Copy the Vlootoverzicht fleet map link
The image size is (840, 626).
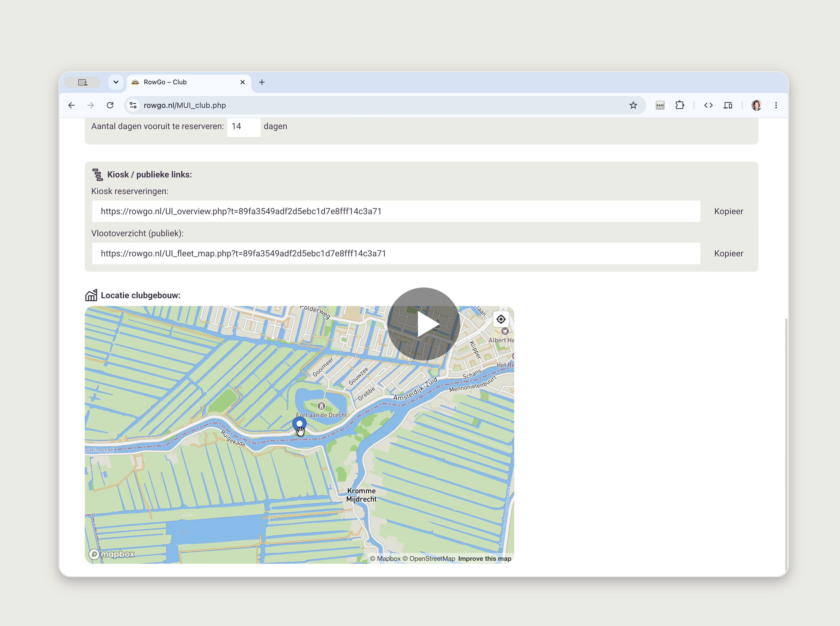(x=728, y=253)
